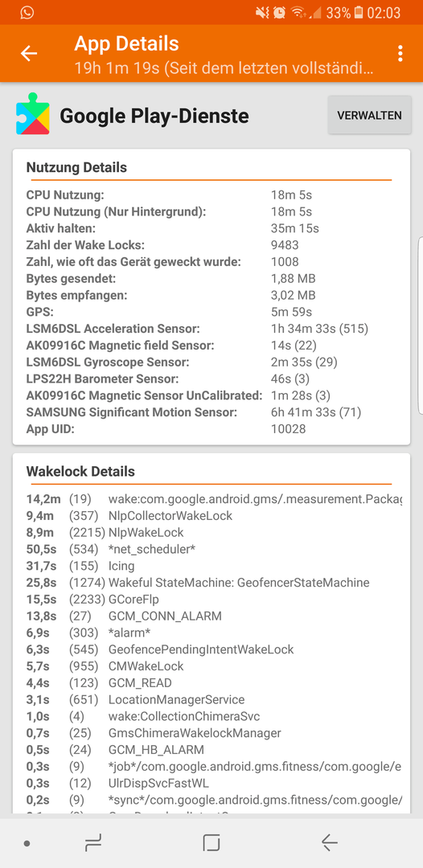Tap the GCM_CONN_ALARM wakelock row
This screenshot has height=868, width=423.
(213, 616)
